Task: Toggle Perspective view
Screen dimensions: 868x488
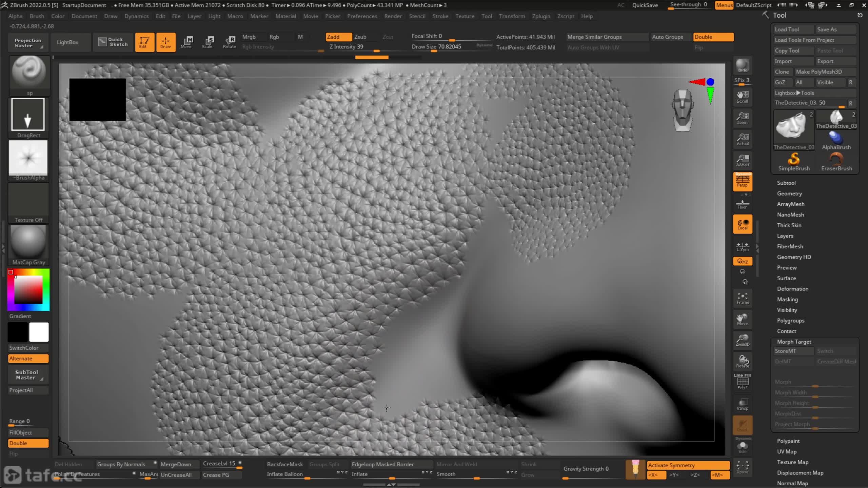Action: (x=743, y=181)
